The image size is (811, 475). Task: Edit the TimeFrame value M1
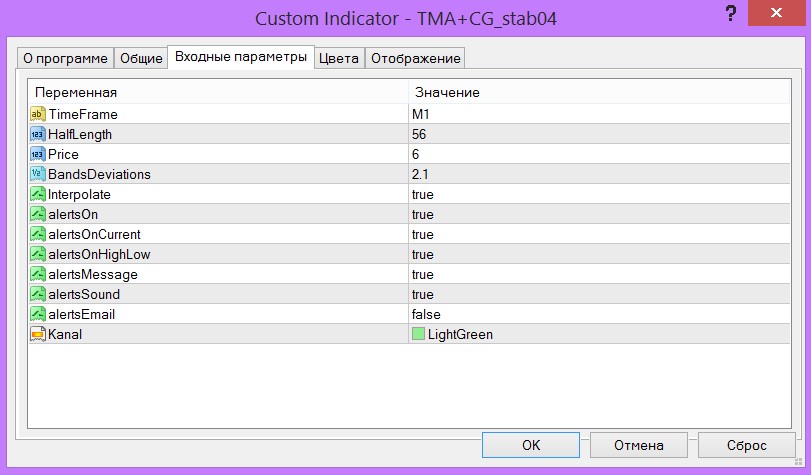599,114
